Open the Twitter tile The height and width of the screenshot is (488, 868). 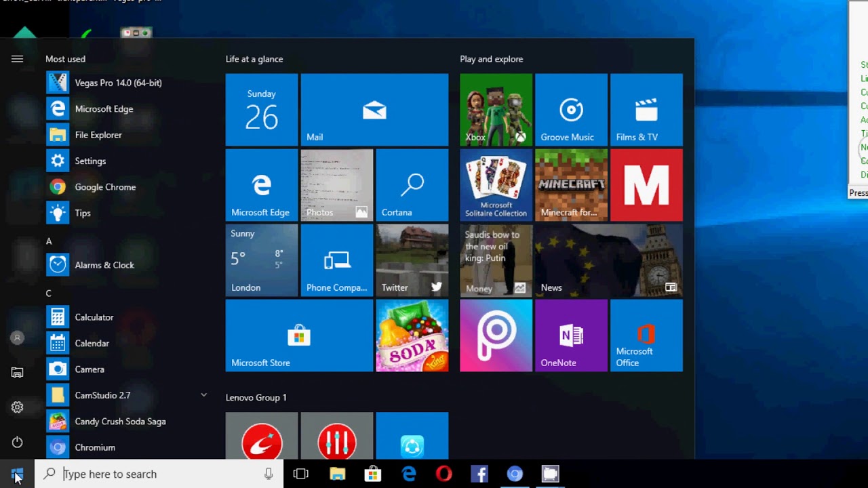pyautogui.click(x=412, y=260)
